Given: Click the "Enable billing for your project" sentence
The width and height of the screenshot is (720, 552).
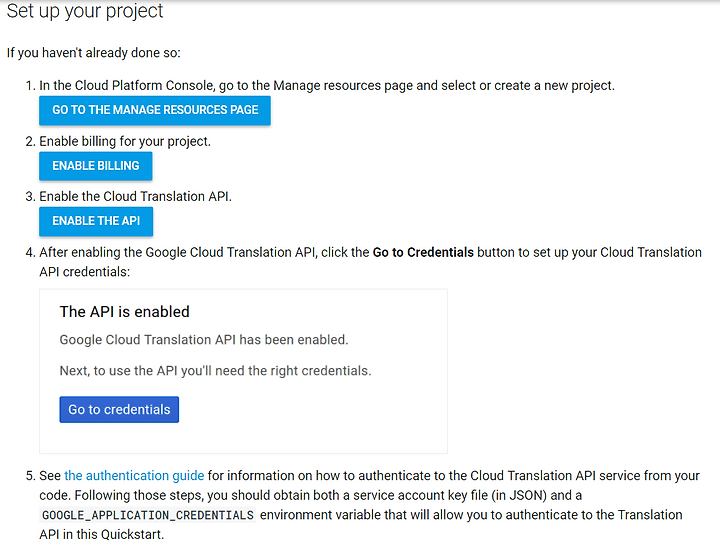Looking at the screenshot, I should pos(125,141).
